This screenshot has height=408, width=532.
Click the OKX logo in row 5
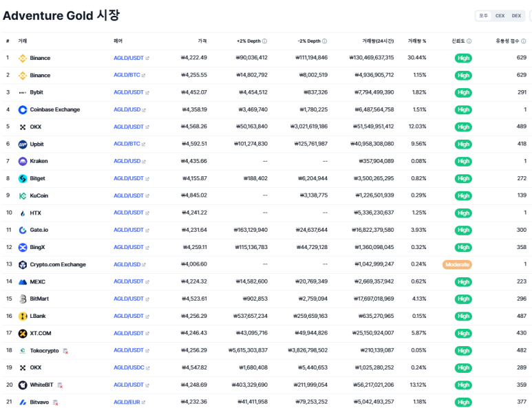tap(23, 127)
